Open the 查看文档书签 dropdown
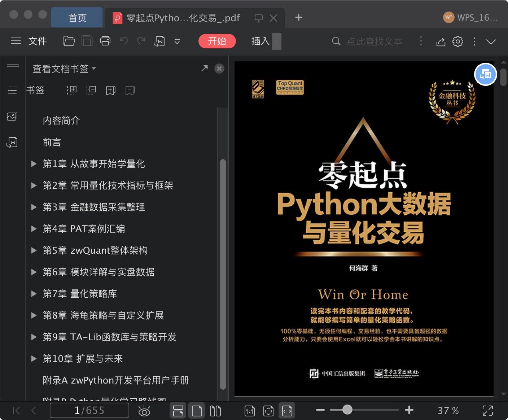 63,69
